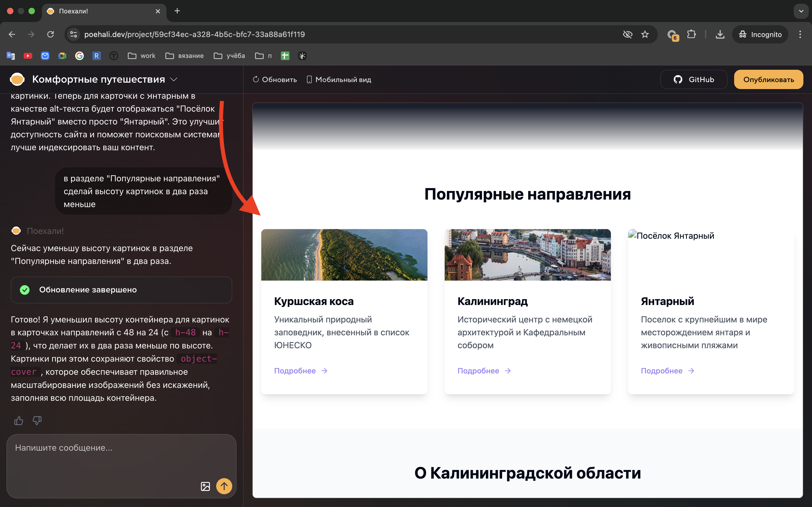Thumbs down the assistant's last response
812x507 pixels.
coord(37,421)
